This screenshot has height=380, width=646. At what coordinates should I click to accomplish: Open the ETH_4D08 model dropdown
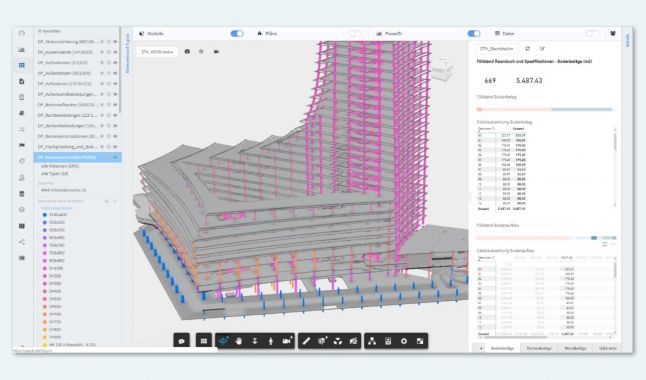157,52
